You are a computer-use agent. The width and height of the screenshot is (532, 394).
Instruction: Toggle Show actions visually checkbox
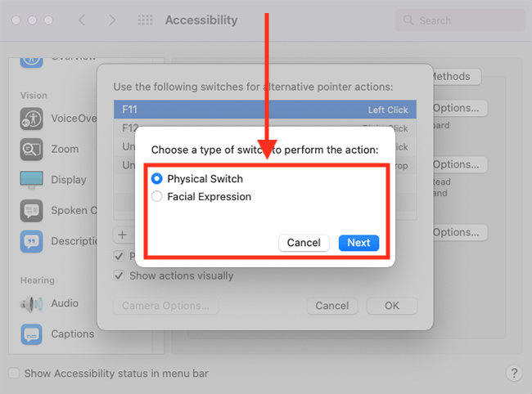119,275
